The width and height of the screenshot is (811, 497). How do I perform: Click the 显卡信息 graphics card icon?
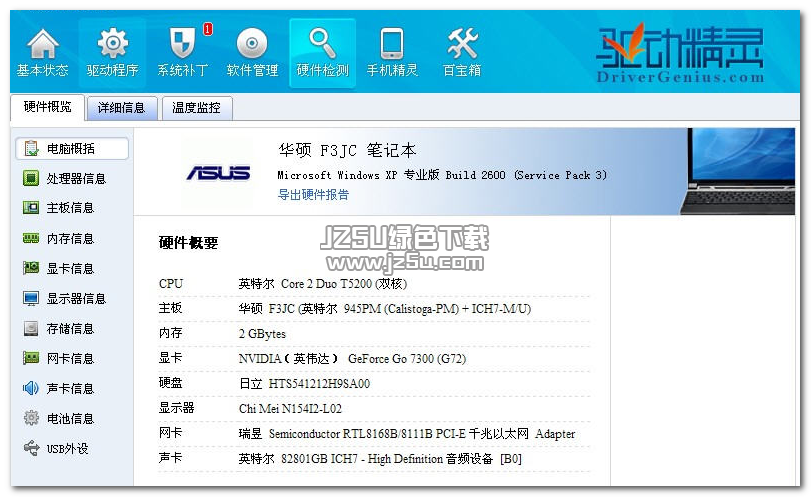pos(31,268)
